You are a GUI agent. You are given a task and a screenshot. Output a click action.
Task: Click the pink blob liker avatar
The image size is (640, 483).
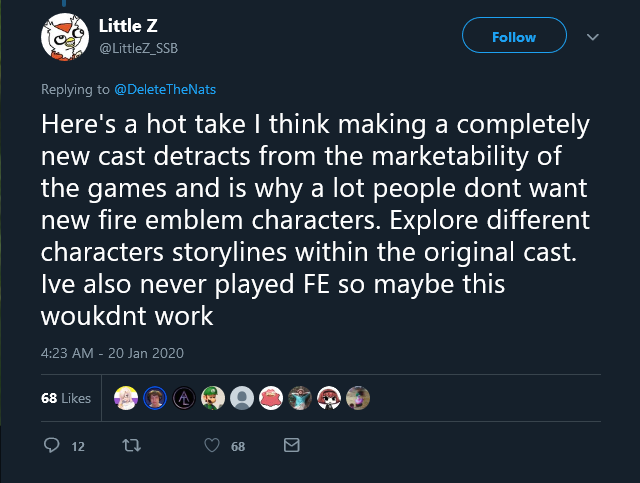pos(271,398)
